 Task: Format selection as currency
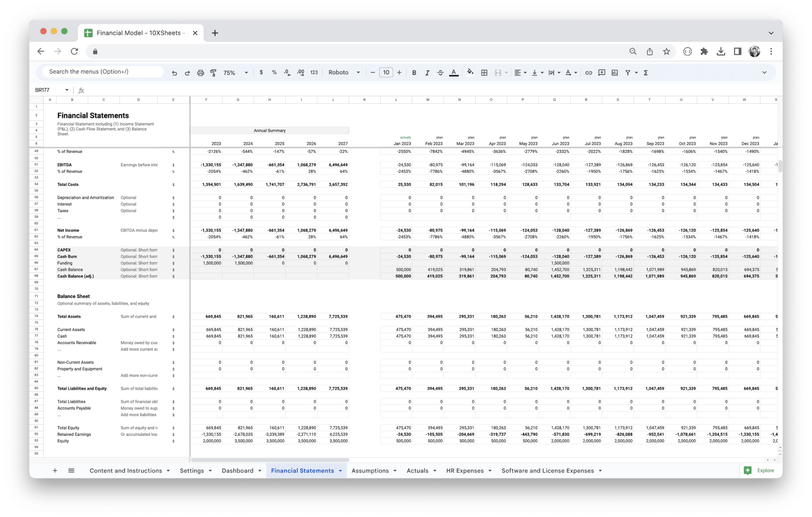pyautogui.click(x=261, y=73)
